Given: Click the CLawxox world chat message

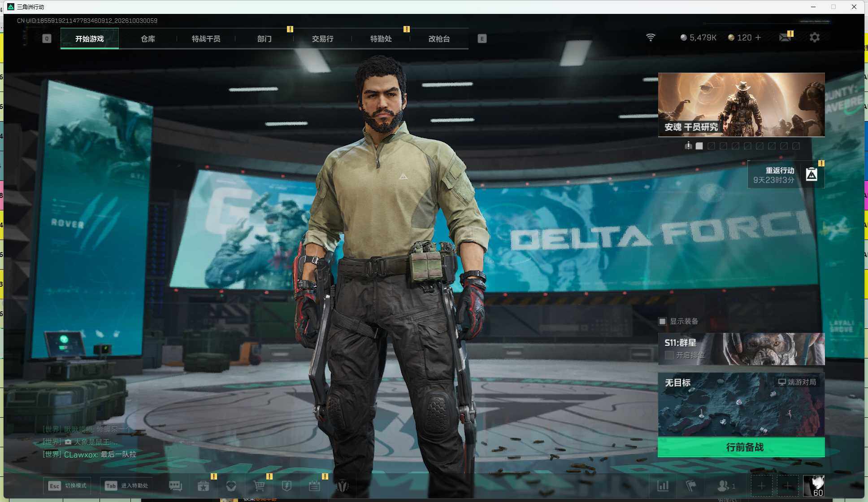Looking at the screenshot, I should 89,454.
